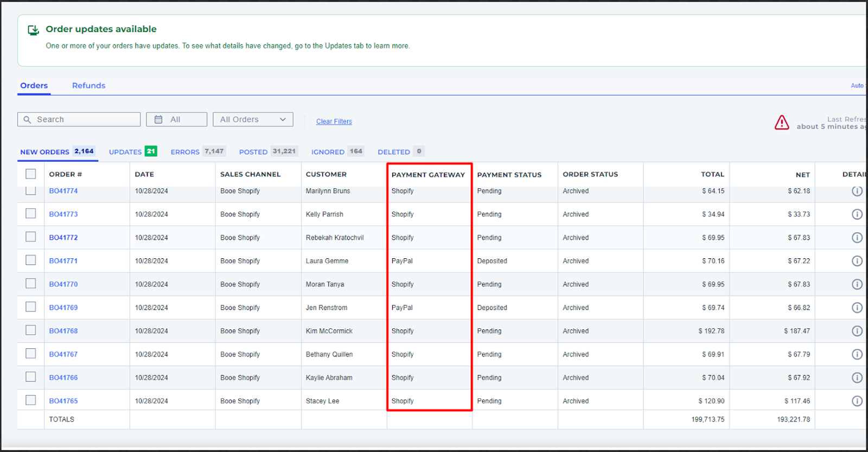The width and height of the screenshot is (868, 452).
Task: Open order BO41770 link
Action: tap(63, 284)
